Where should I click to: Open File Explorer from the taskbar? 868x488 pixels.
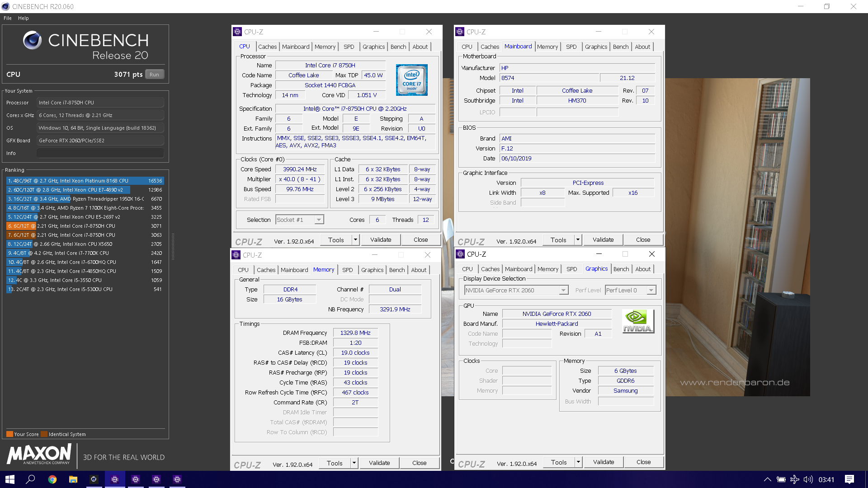click(73, 479)
